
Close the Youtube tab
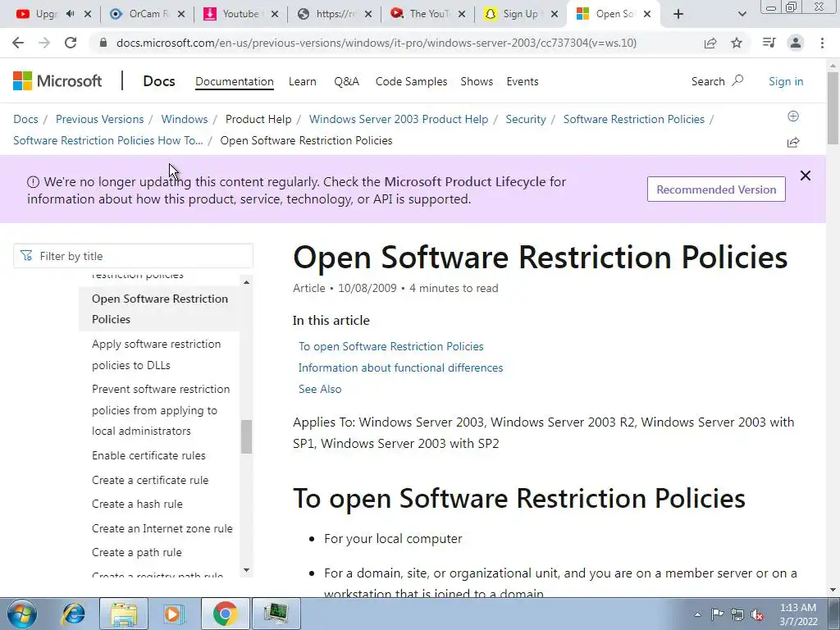pos(275,14)
